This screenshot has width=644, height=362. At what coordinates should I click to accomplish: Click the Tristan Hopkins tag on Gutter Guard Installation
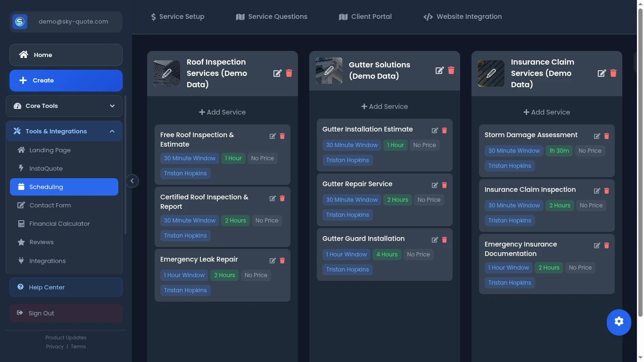click(347, 269)
